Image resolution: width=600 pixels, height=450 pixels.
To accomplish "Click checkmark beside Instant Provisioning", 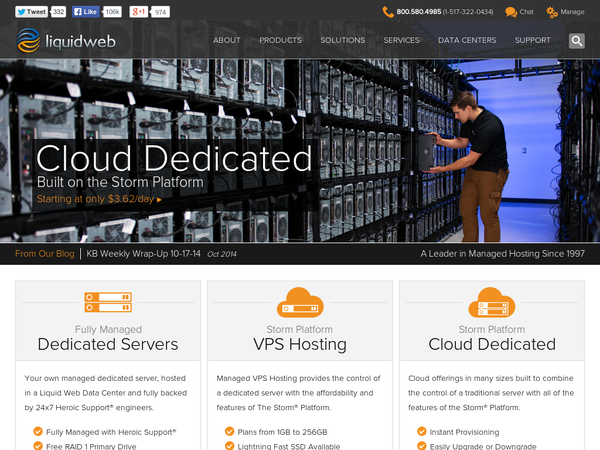I will tap(422, 432).
